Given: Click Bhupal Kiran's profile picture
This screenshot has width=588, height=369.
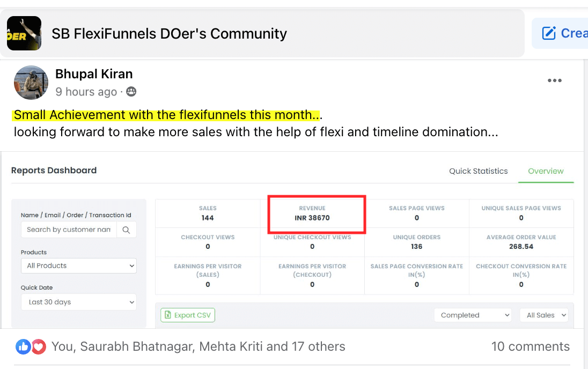Looking at the screenshot, I should click(x=31, y=83).
